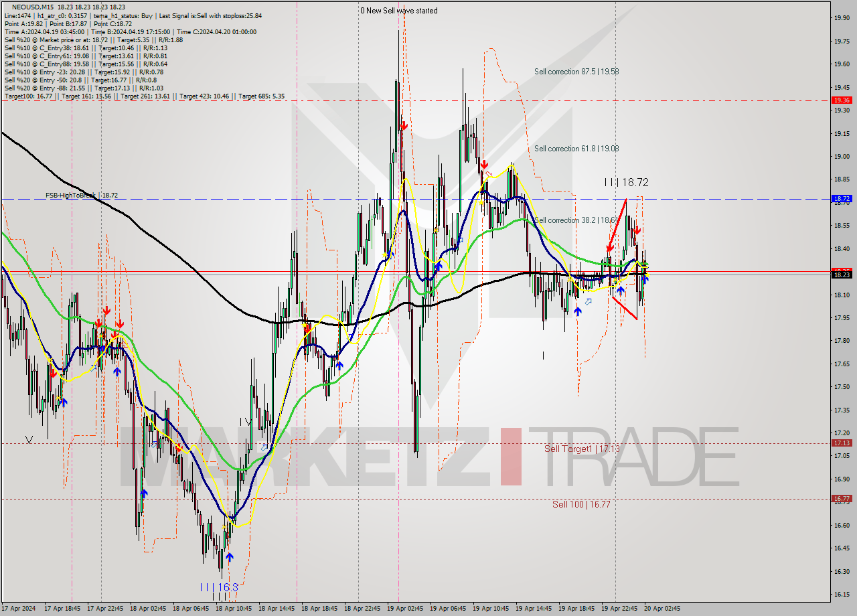
Task: Click the '18 Apr 18:45' time axis label
Action: (318, 609)
